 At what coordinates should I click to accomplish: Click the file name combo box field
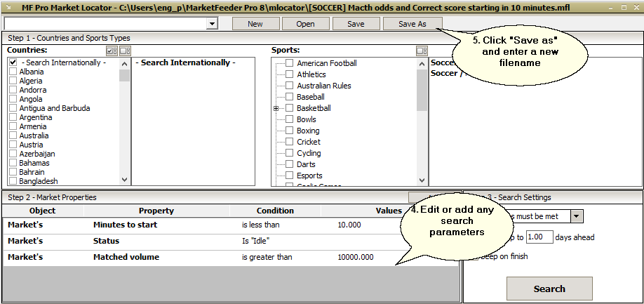point(105,24)
